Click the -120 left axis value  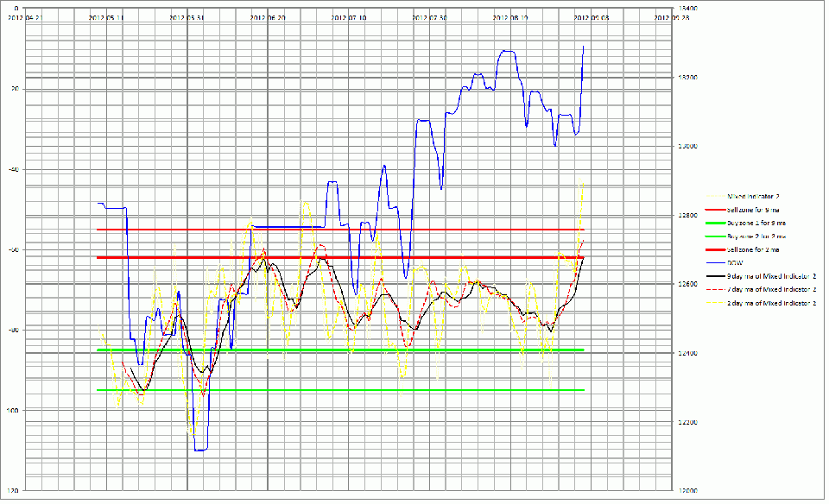13,491
